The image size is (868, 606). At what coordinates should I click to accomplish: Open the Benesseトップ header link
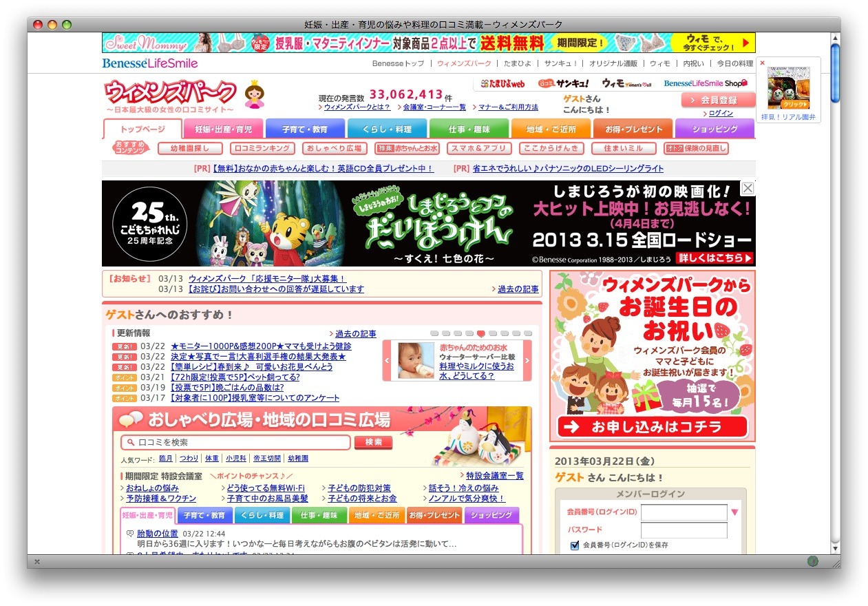[x=398, y=63]
